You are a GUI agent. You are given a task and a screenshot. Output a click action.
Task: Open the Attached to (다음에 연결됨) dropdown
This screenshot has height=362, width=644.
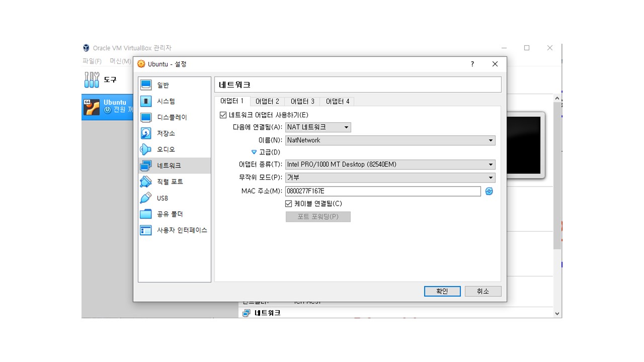click(318, 127)
